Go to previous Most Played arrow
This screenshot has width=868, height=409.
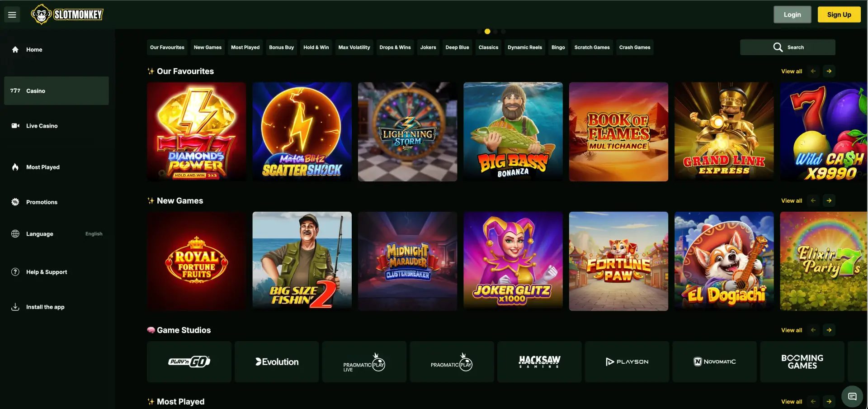(813, 402)
